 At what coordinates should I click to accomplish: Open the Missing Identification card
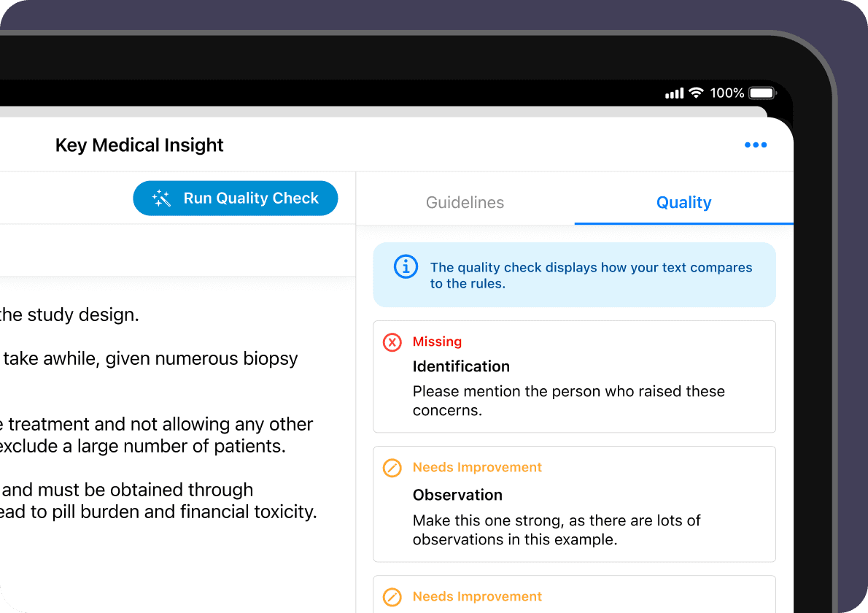tap(574, 377)
